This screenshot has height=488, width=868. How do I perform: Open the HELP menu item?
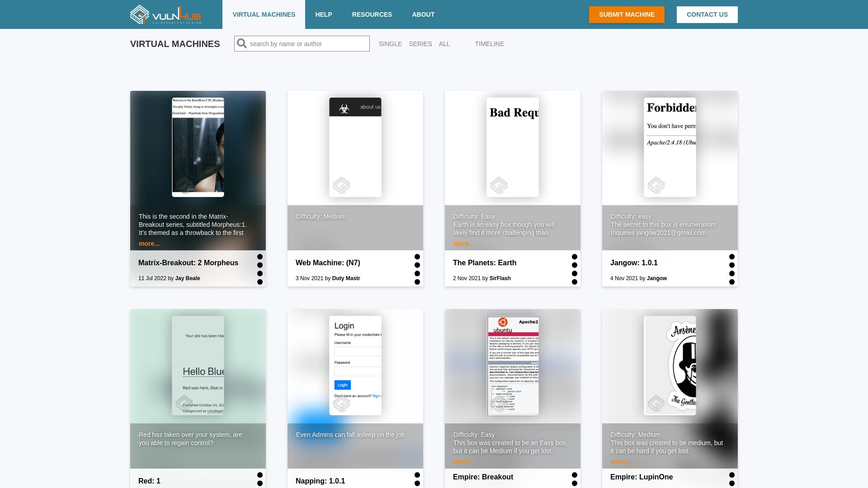coord(323,14)
